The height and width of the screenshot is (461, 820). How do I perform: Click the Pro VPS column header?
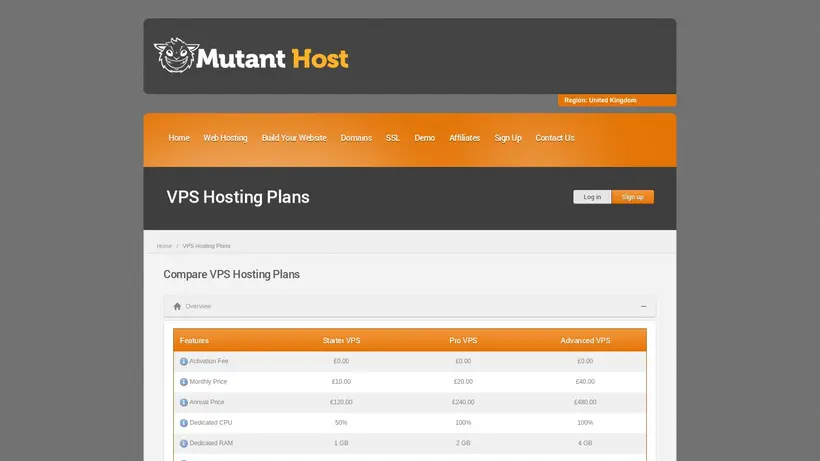(463, 340)
